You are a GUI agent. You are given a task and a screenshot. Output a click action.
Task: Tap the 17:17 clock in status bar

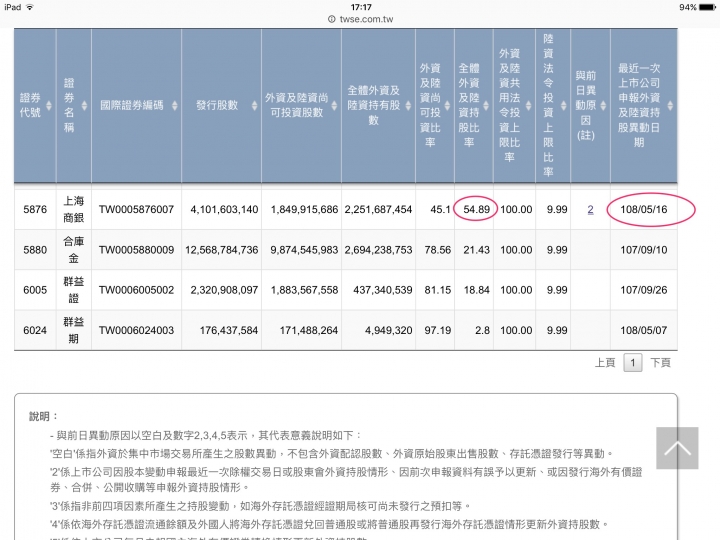[361, 7]
